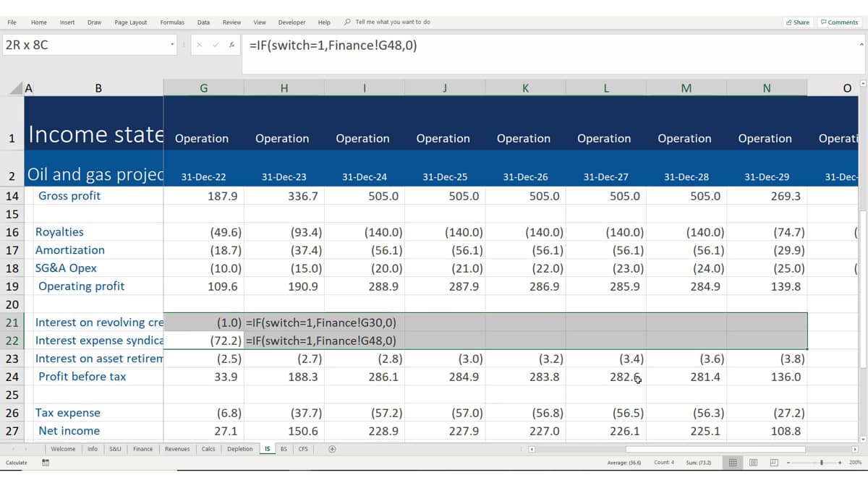Select all cells with the corner triangle
Viewport: 868px width, 488px height.
15,88
